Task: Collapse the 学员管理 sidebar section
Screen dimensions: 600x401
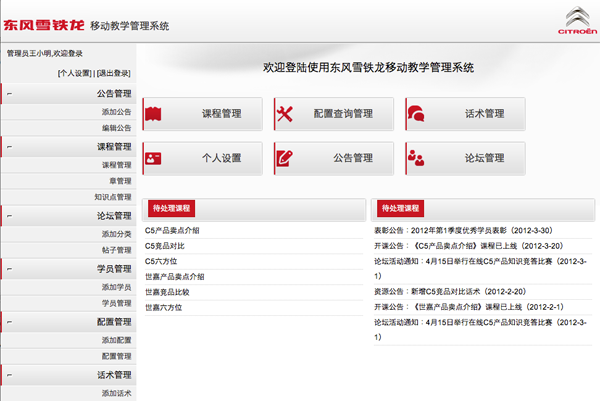Action: (x=10, y=269)
